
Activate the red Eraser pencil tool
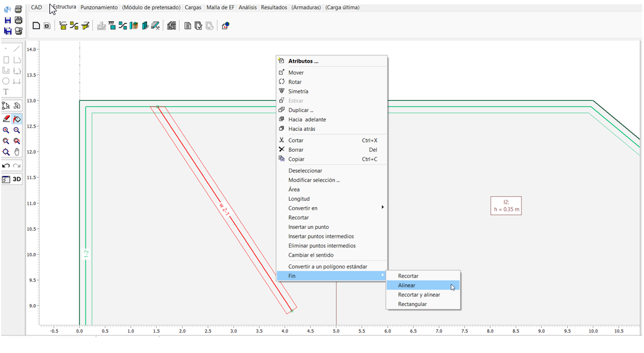click(x=7, y=119)
